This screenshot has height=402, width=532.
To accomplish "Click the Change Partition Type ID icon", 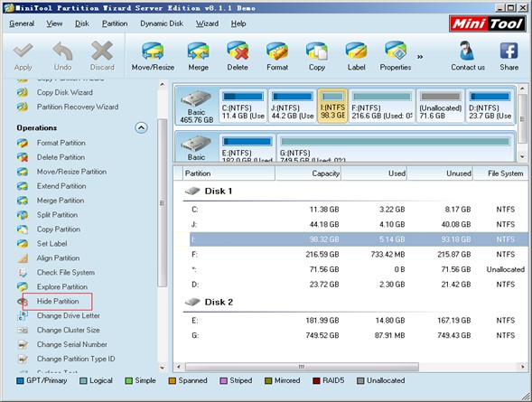I will click(x=23, y=359).
